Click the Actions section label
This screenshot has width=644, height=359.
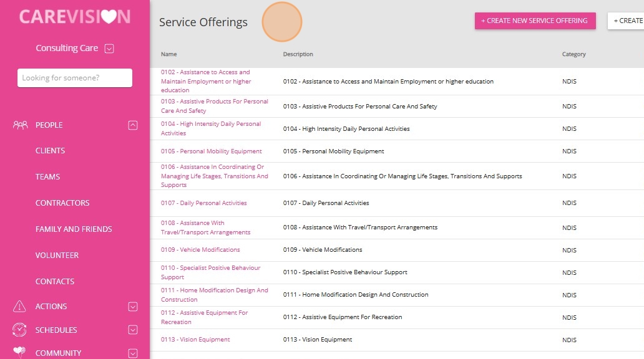(51, 307)
